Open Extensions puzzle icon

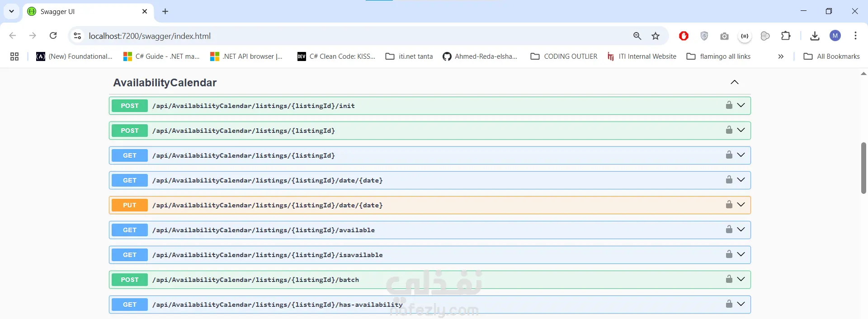click(786, 36)
